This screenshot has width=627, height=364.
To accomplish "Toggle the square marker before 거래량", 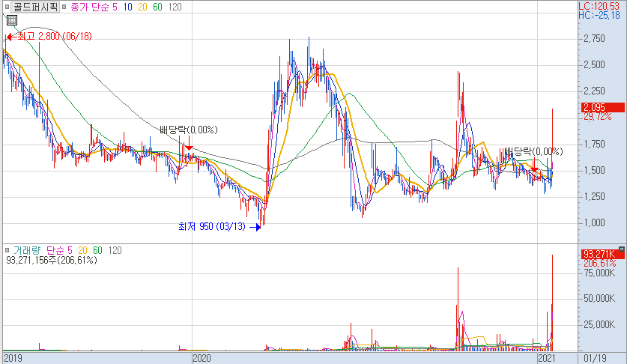I will pos(7,250).
